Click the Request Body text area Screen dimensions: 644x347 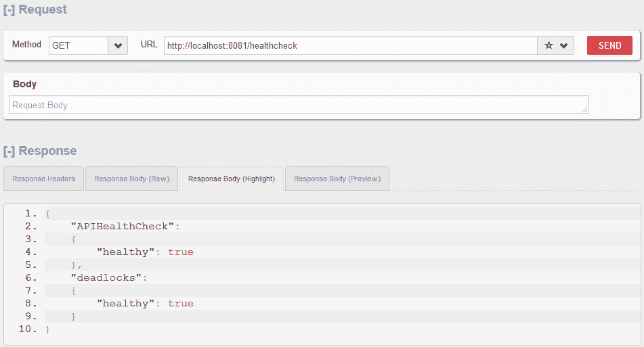(x=299, y=105)
